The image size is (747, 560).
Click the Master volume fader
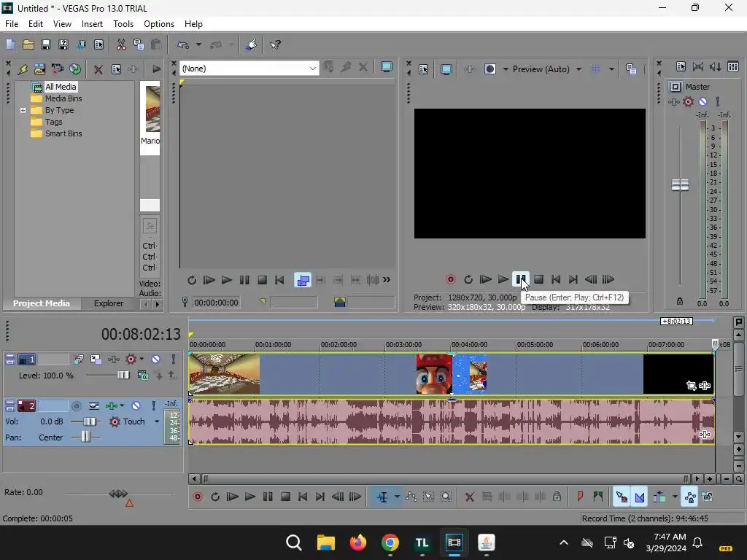point(680,184)
